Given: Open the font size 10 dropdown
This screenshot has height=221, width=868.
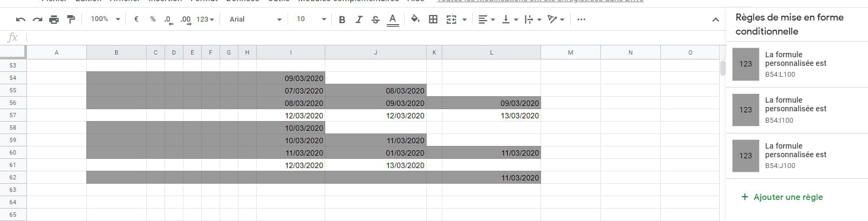Looking at the screenshot, I should coord(311,19).
